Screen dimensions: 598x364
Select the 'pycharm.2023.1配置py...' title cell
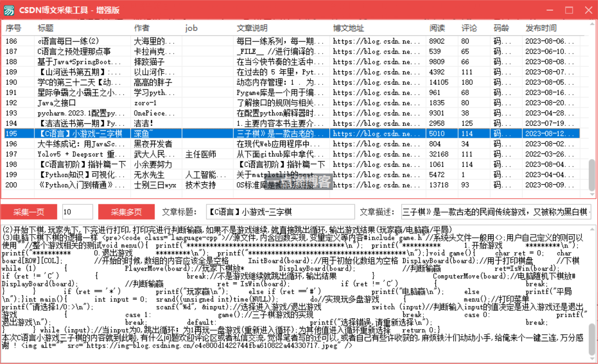[81, 113]
